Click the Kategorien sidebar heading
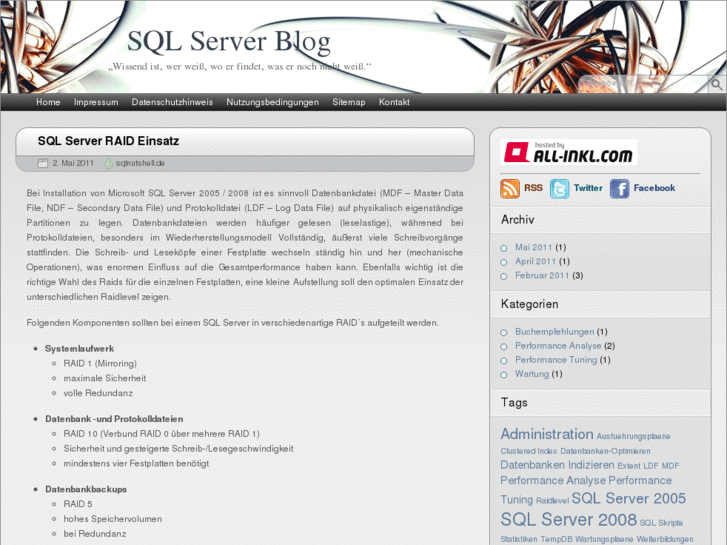The image size is (727, 545). 529,304
